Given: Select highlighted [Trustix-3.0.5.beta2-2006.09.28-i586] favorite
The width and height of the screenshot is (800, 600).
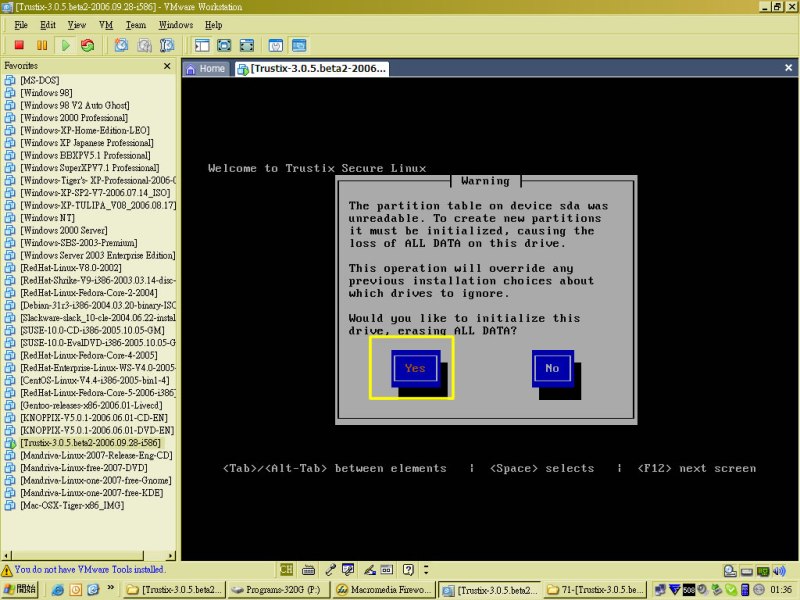Looking at the screenshot, I should pyautogui.click(x=90, y=443).
